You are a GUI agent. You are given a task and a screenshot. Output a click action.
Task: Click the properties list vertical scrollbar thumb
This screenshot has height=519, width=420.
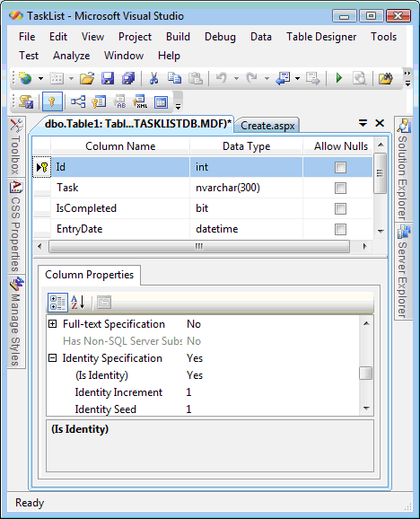click(x=366, y=374)
